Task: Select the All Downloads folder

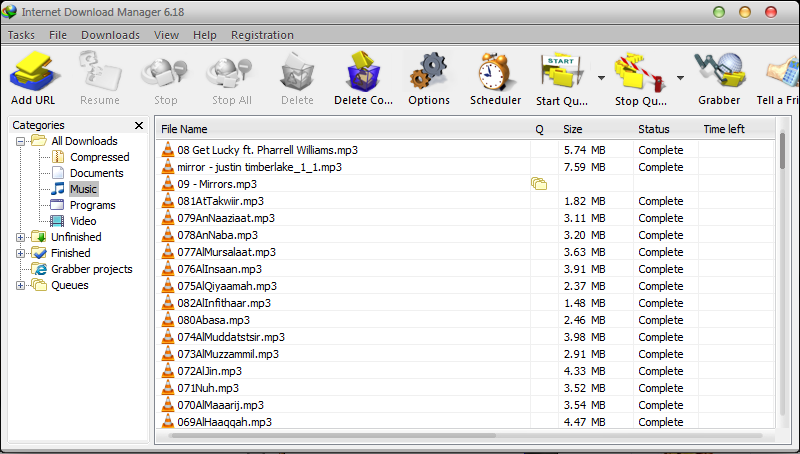Action: [x=84, y=141]
